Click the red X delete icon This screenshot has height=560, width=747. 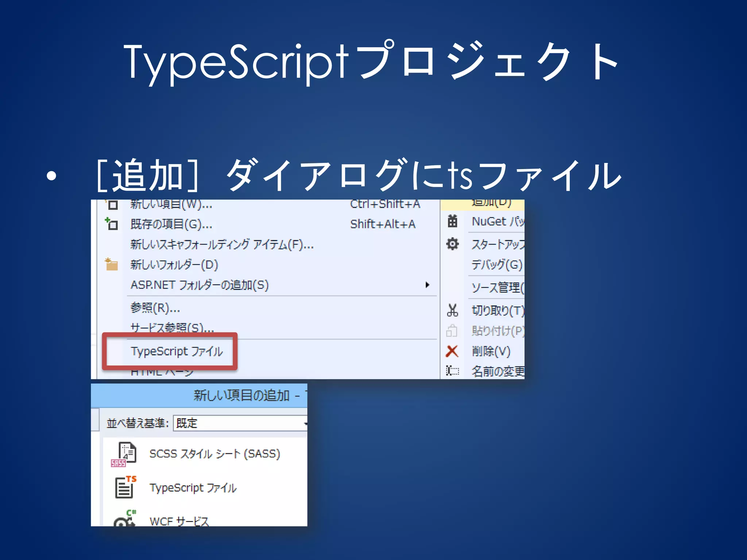click(452, 351)
